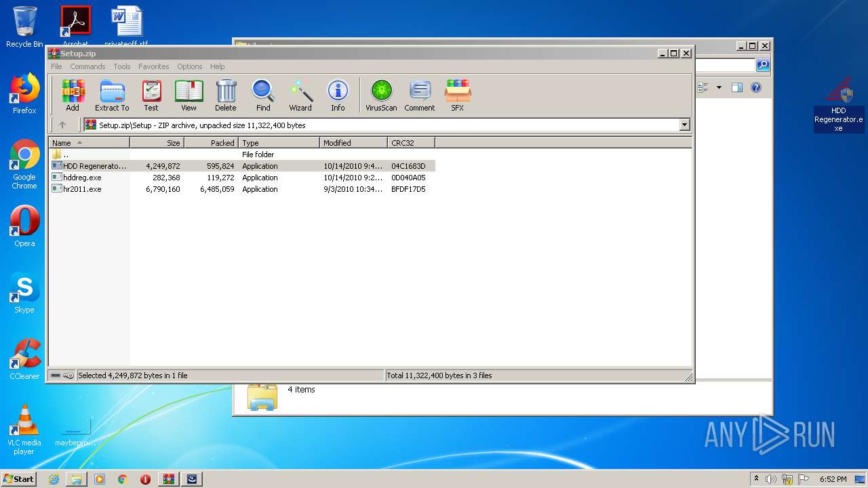This screenshot has height=488, width=868.
Task: Click the taskbar clock 6:52 PM
Action: coord(833,479)
